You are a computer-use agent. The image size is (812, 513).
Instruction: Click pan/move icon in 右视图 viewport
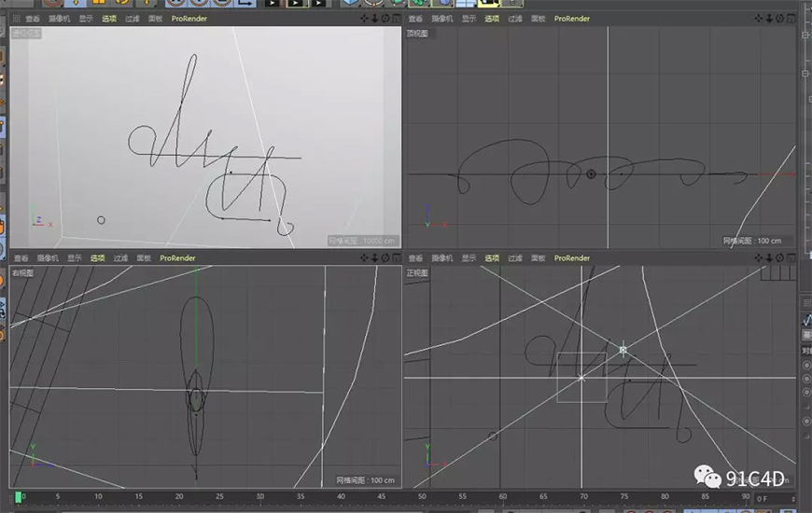click(x=364, y=257)
